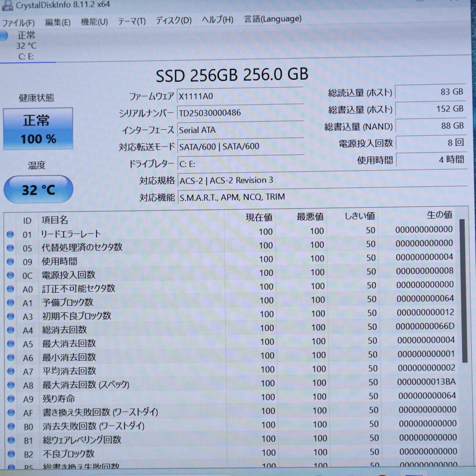Open the ディスク(D) menu

pos(173,21)
